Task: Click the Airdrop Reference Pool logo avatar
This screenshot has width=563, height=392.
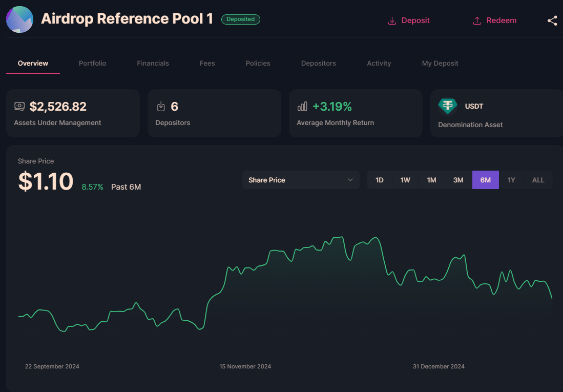Action: pos(19,19)
